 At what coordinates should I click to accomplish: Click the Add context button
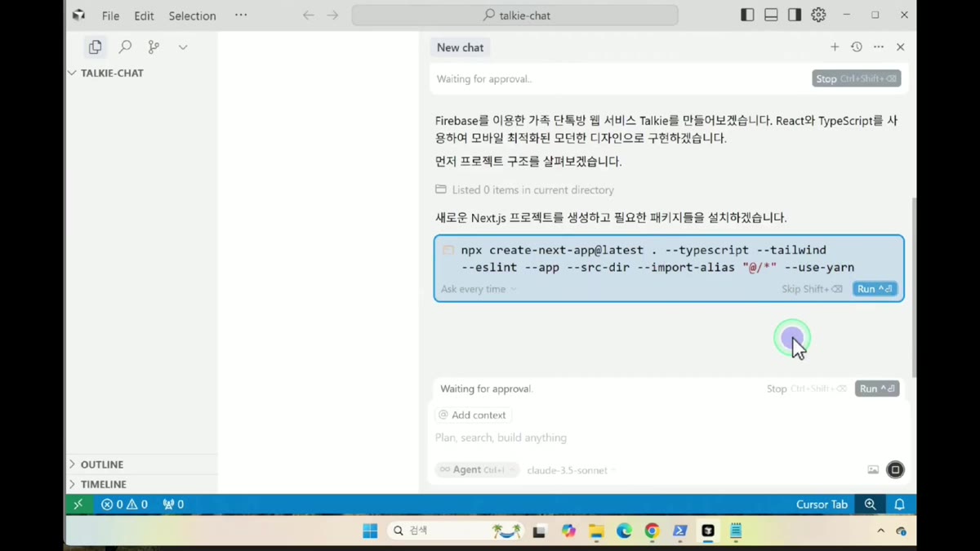[x=473, y=415]
